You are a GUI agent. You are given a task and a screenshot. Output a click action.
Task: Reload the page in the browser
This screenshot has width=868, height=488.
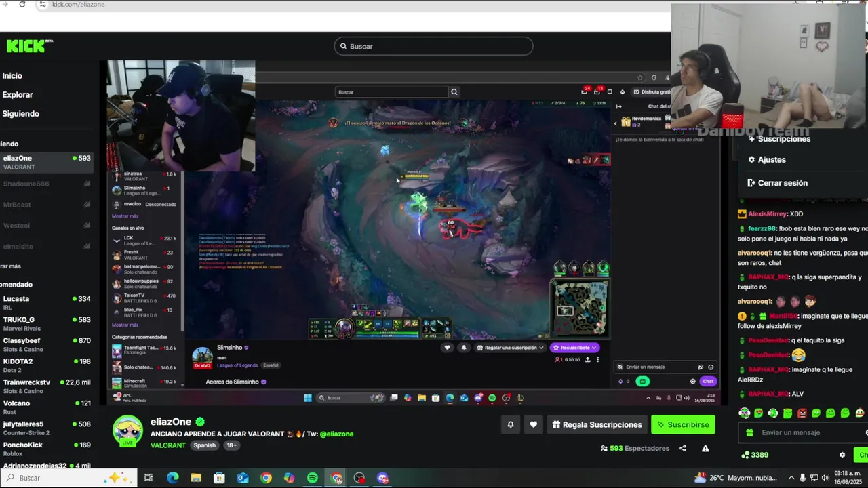22,4
